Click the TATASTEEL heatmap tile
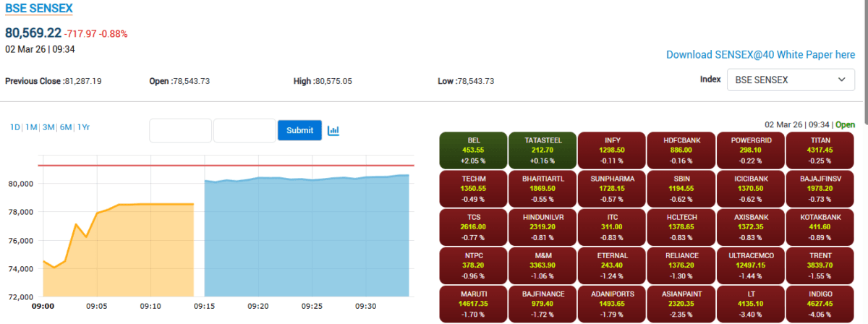The image size is (868, 324). (x=542, y=150)
